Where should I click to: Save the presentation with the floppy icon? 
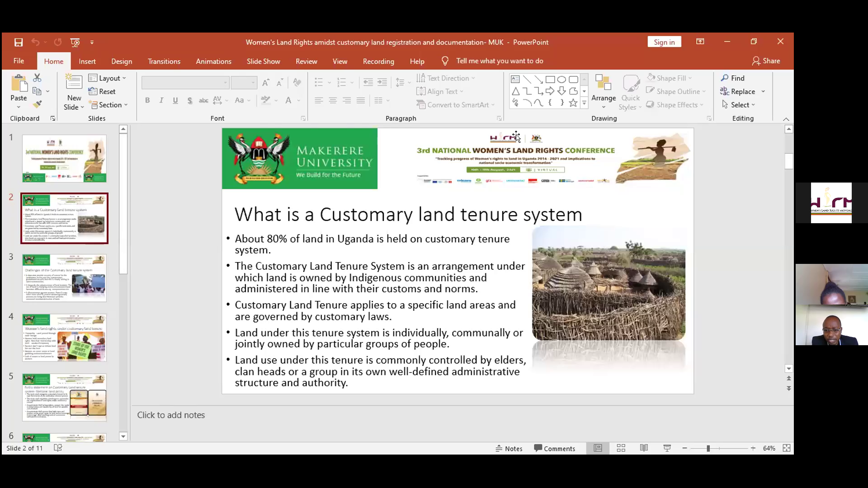[19, 42]
